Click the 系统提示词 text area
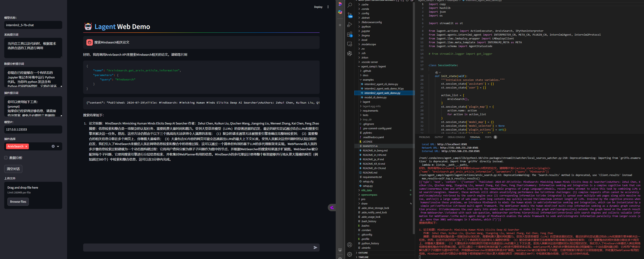 pyautogui.click(x=33, y=48)
